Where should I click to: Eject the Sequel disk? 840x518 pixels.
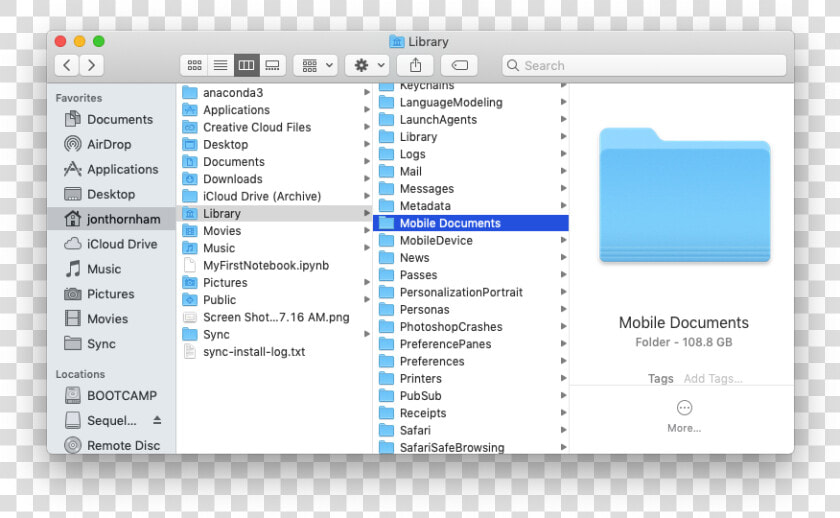pyautogui.click(x=157, y=420)
